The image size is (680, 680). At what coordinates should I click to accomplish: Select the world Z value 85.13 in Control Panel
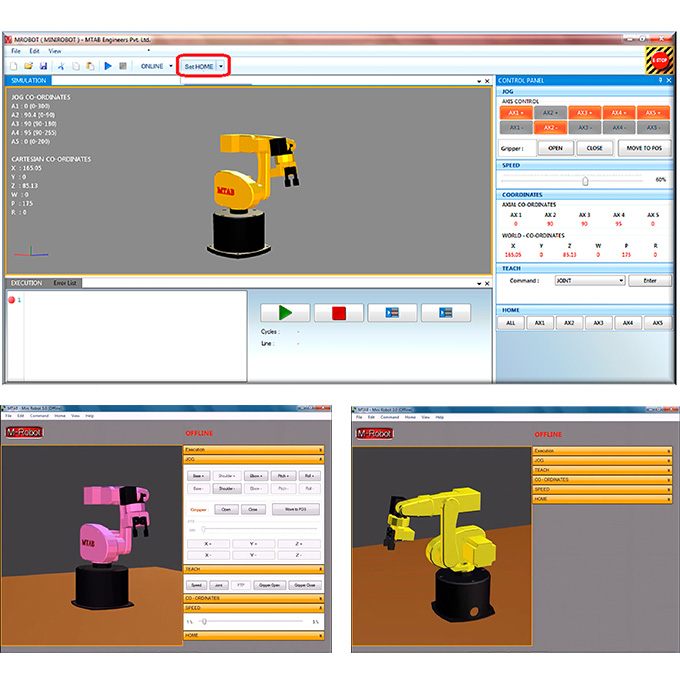pos(569,255)
